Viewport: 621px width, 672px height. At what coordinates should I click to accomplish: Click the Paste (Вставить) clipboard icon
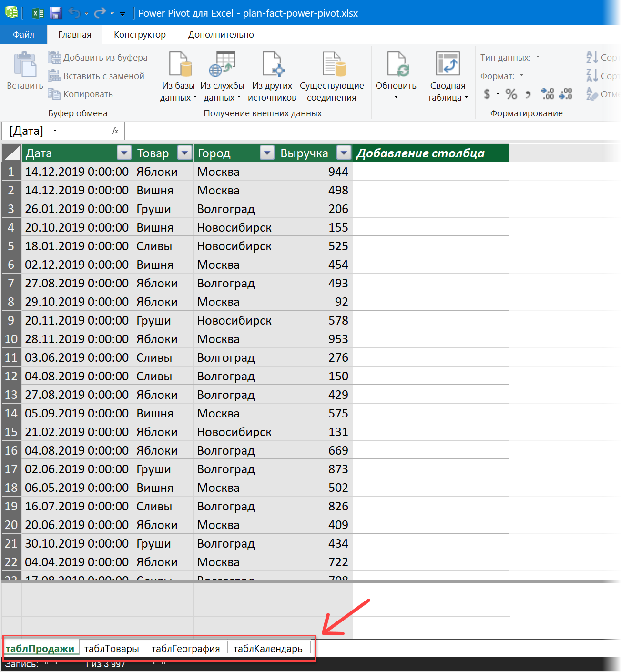click(x=25, y=65)
